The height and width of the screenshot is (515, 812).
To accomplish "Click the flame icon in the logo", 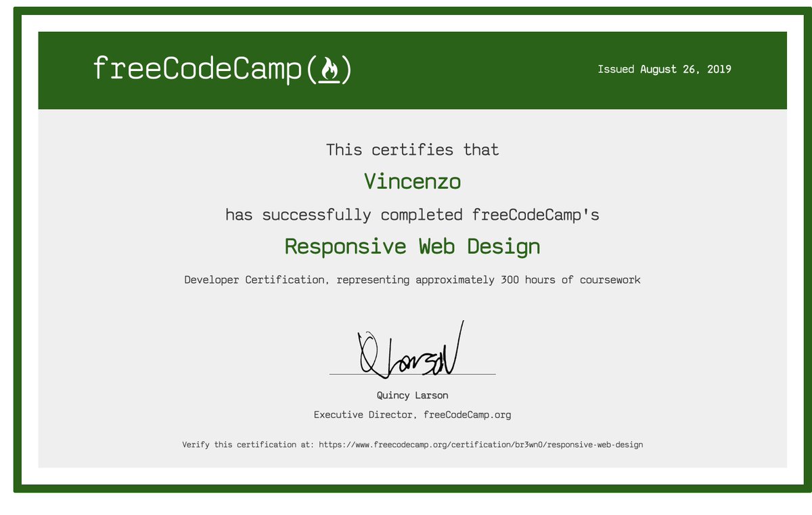I will click(329, 70).
